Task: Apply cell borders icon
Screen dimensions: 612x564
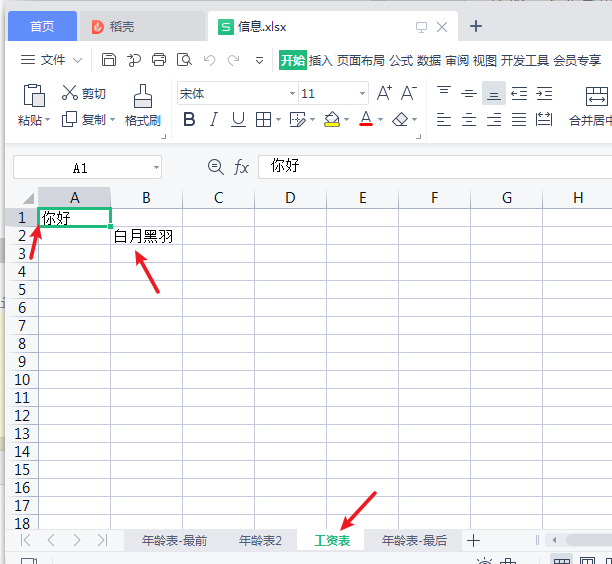Action: click(x=263, y=119)
